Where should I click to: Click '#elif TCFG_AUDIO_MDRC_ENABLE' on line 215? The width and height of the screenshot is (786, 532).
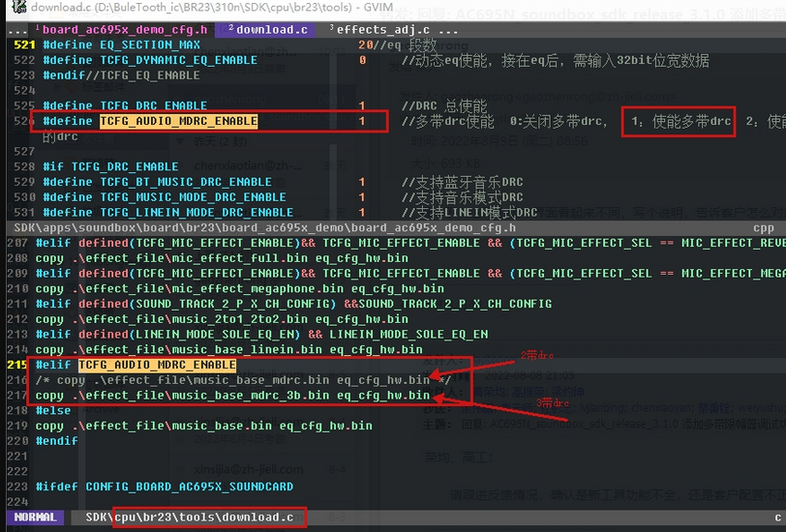pyautogui.click(x=136, y=366)
